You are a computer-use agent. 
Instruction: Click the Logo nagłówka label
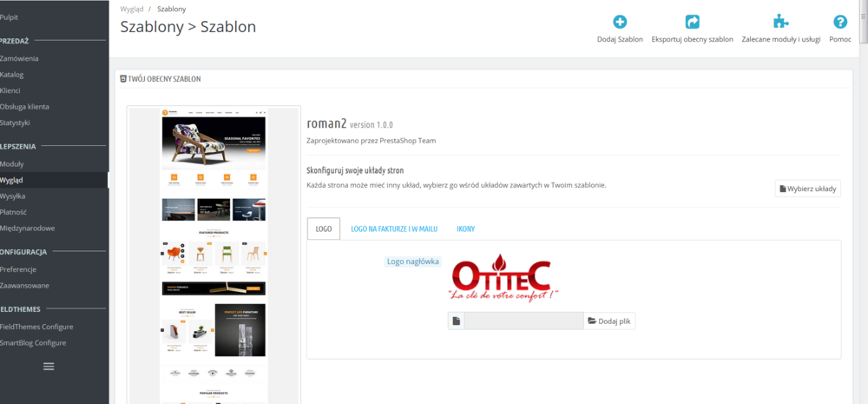[413, 262]
